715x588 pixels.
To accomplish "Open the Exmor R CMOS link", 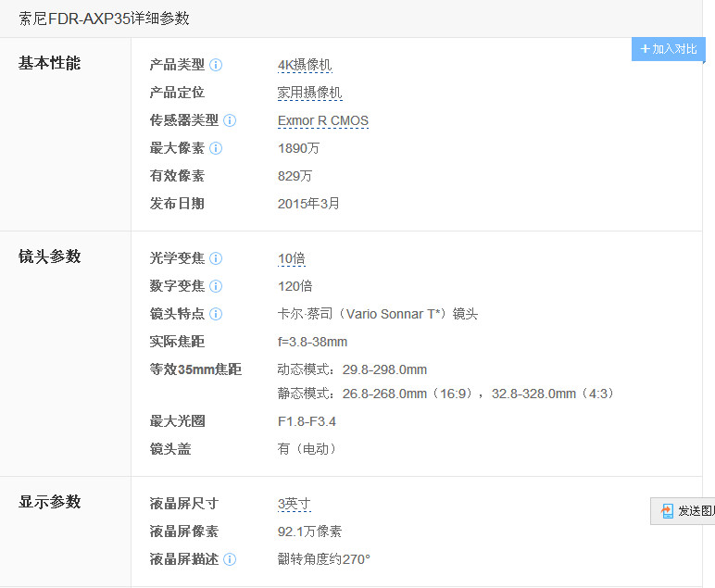I will tap(323, 120).
